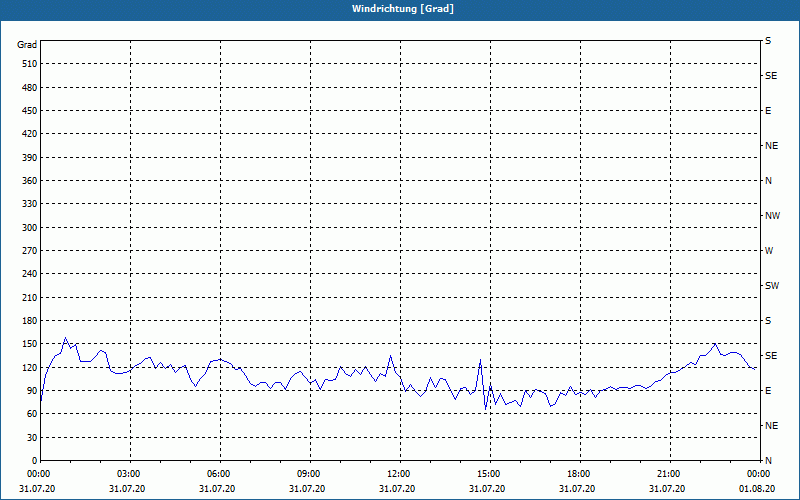The image size is (800, 500).
Task: Click the 00:00 label above 01.08.20
Action: pos(760,474)
